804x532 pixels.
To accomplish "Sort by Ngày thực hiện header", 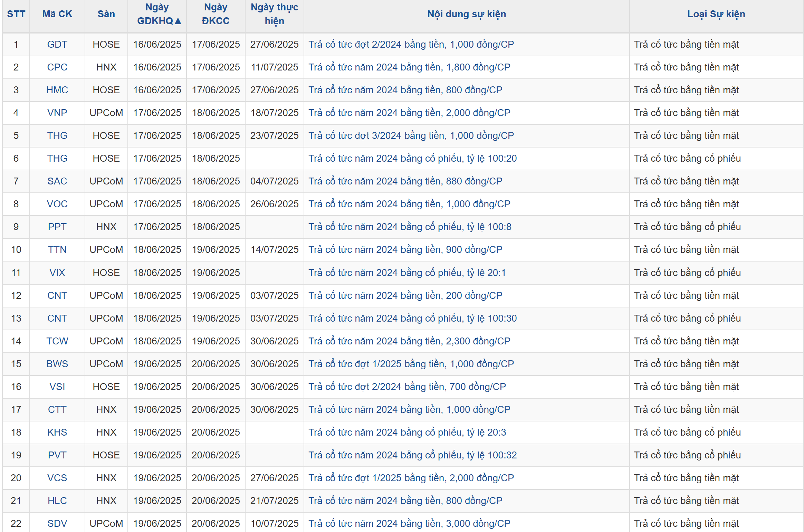I will [274, 14].
